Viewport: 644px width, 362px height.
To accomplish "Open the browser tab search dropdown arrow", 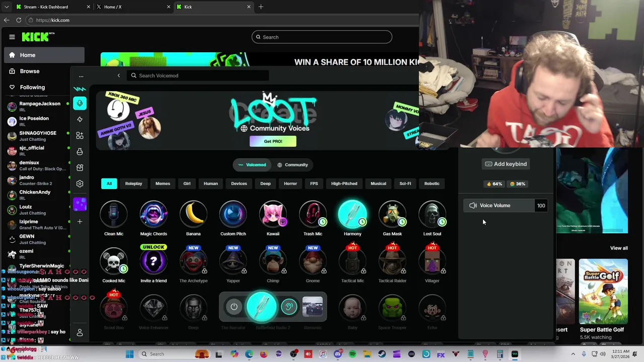I will [x=7, y=7].
